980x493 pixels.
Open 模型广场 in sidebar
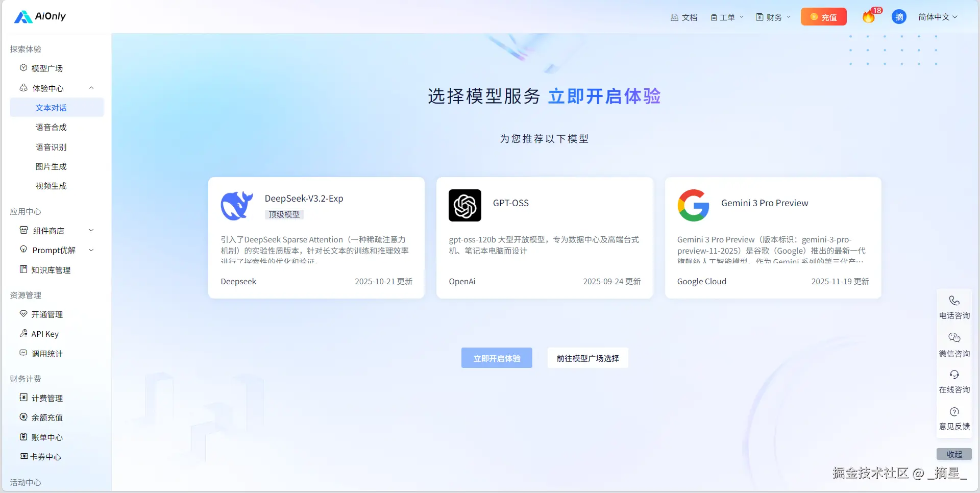click(x=47, y=68)
